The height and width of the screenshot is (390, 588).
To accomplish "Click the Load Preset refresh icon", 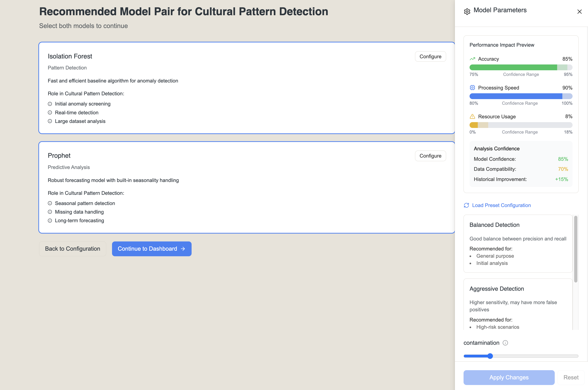I will coord(466,205).
